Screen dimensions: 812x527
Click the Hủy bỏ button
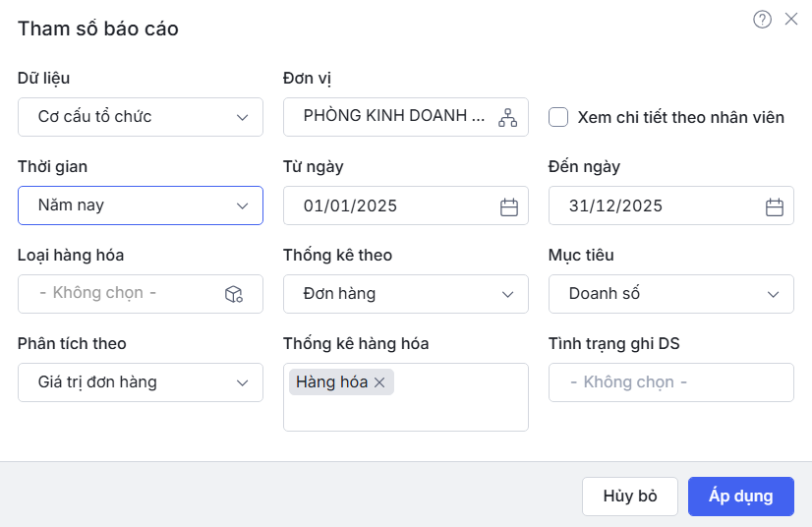(630, 497)
